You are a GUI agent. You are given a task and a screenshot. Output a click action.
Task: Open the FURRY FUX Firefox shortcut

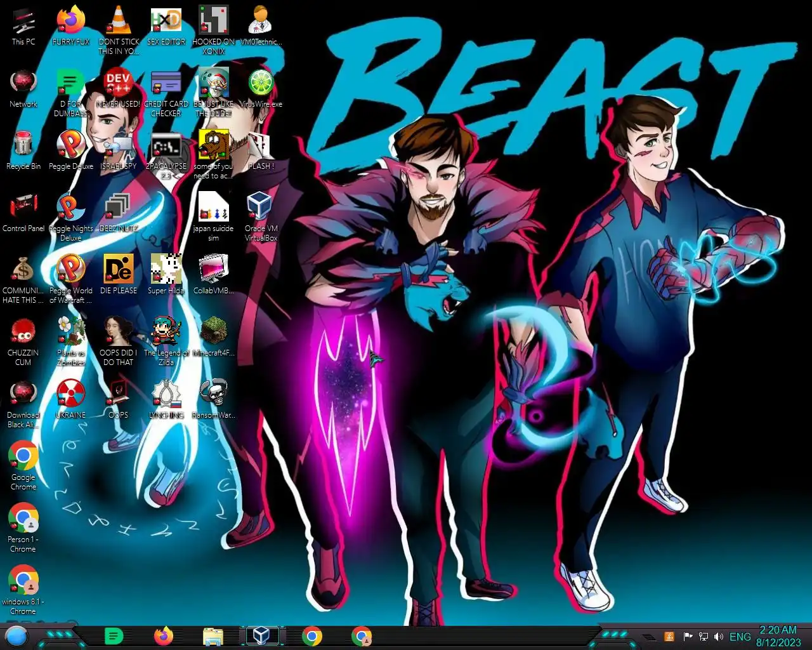71,25
